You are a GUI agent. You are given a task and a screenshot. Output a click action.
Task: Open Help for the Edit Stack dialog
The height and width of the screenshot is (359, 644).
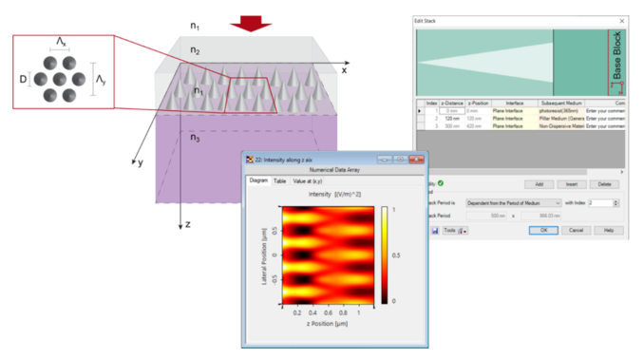608,231
